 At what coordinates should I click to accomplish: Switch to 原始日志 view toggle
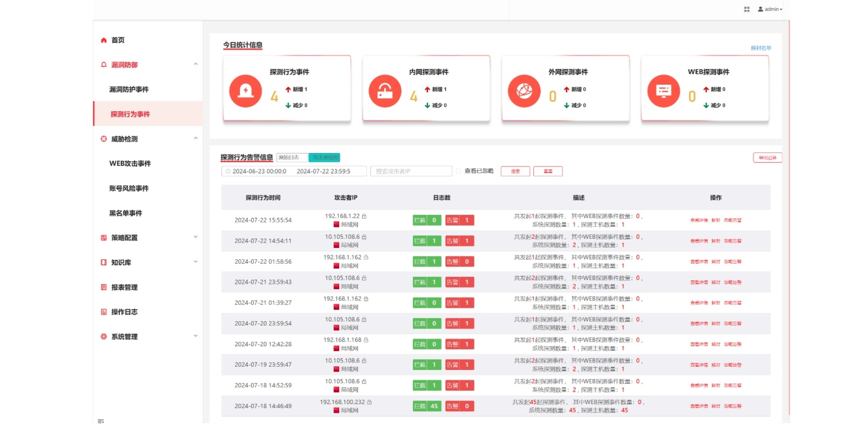292,157
